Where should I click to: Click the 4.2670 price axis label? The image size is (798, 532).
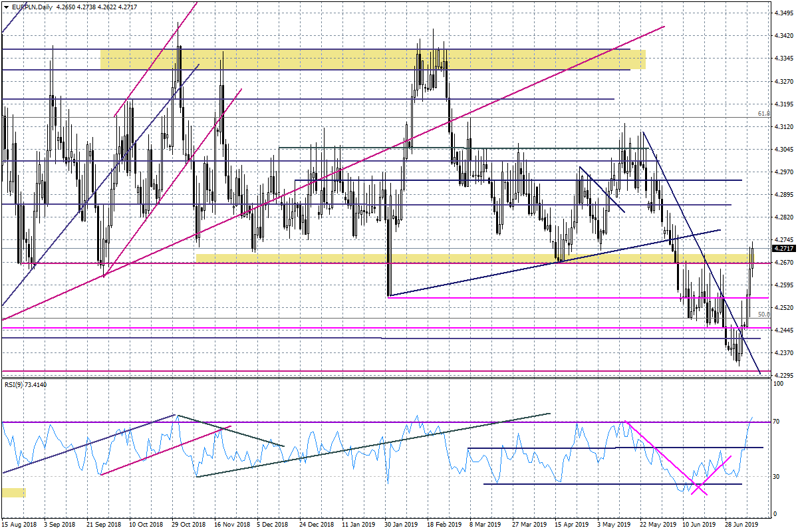coord(785,262)
